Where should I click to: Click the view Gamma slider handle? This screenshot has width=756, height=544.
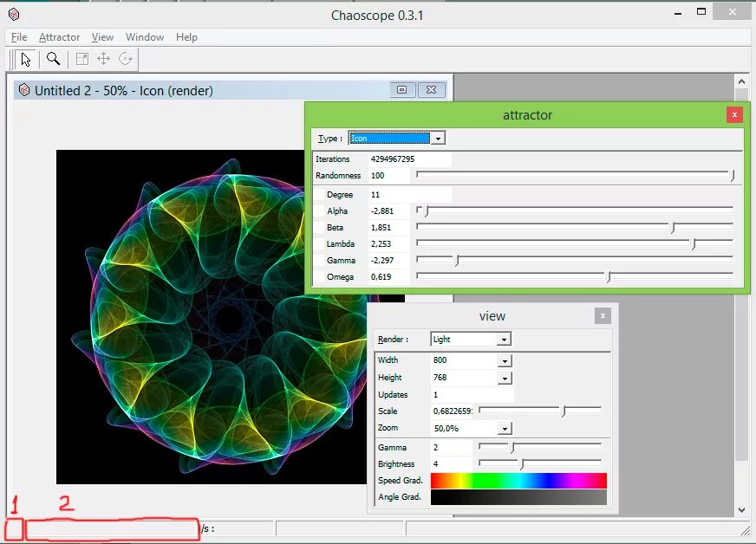click(513, 447)
